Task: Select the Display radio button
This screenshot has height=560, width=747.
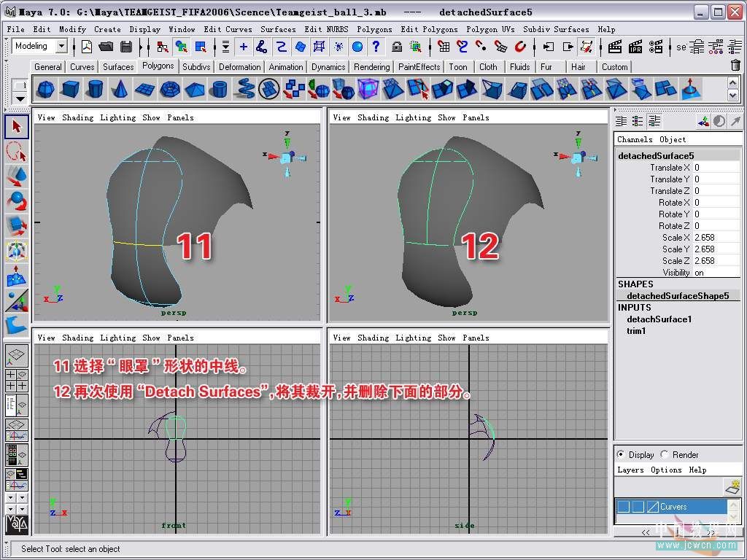Action: (x=620, y=454)
